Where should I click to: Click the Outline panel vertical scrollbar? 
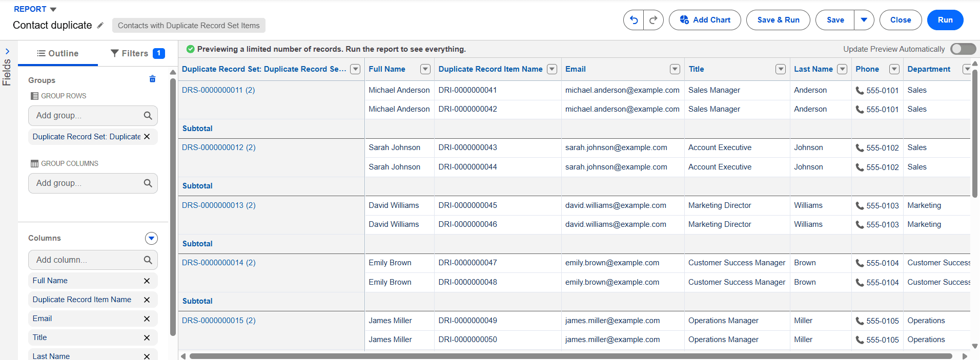click(x=173, y=207)
